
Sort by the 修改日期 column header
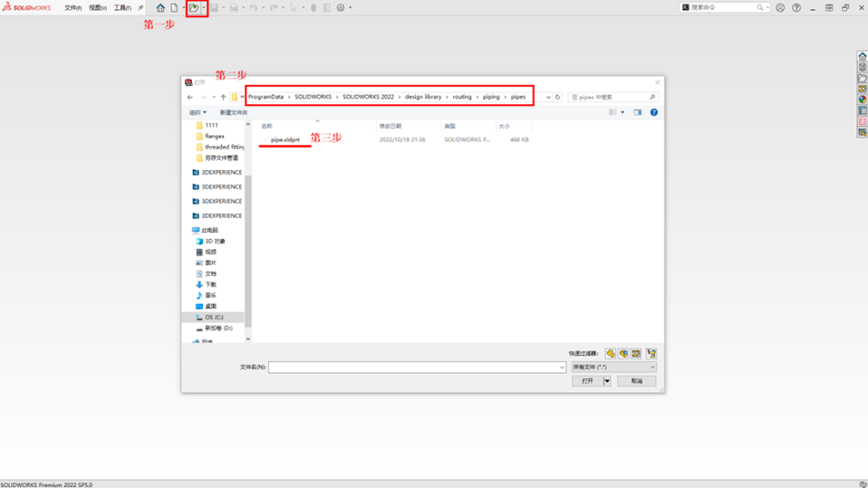pos(391,126)
